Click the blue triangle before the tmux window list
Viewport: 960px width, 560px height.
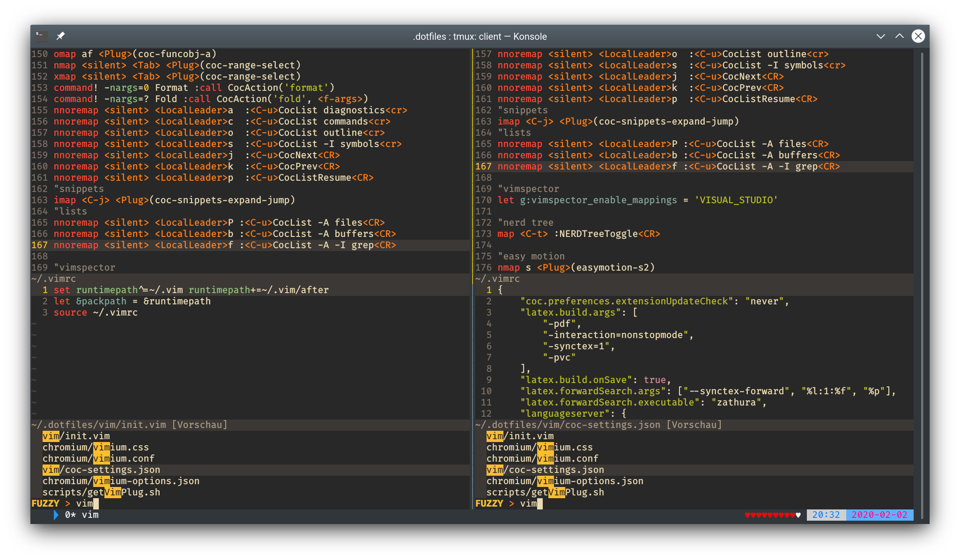[x=56, y=515]
